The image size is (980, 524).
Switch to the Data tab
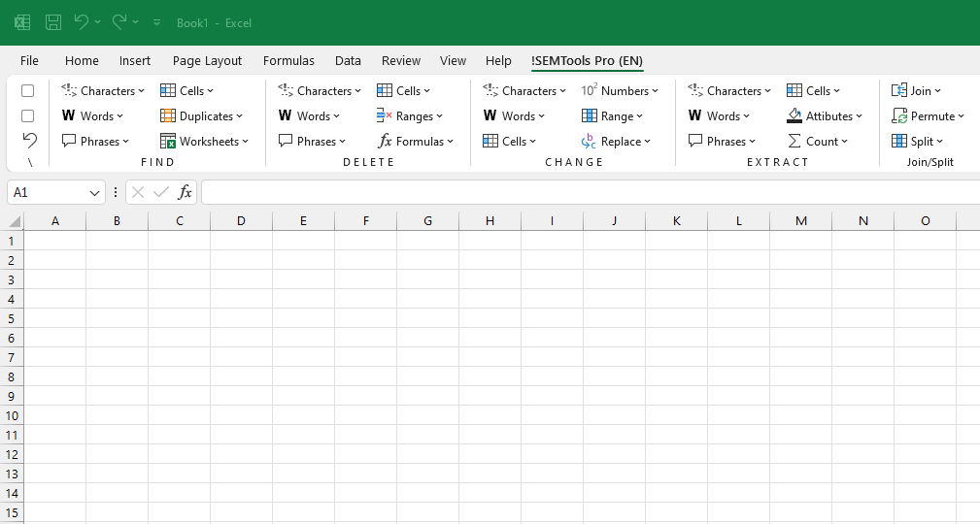coord(348,60)
